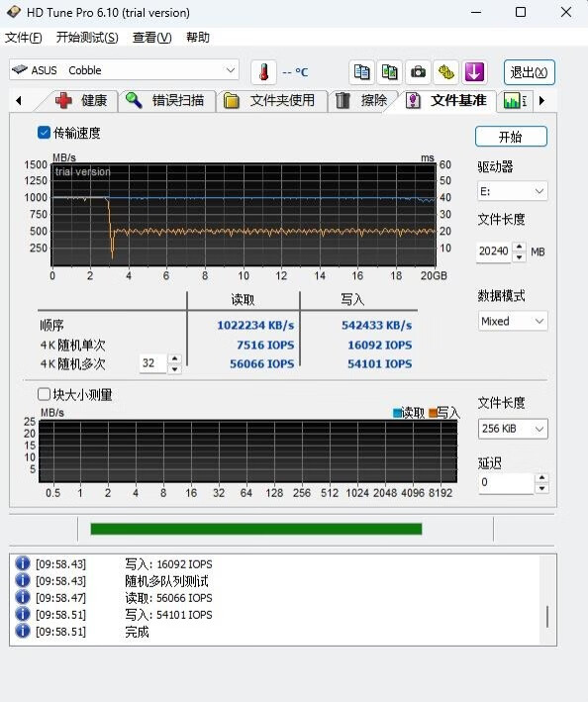The image size is (588, 702).
Task: Click the 20240 file length field
Action: pyautogui.click(x=494, y=251)
